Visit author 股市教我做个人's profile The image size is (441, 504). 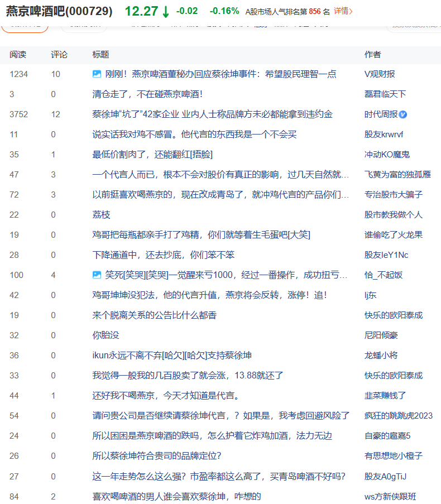pos(394,215)
